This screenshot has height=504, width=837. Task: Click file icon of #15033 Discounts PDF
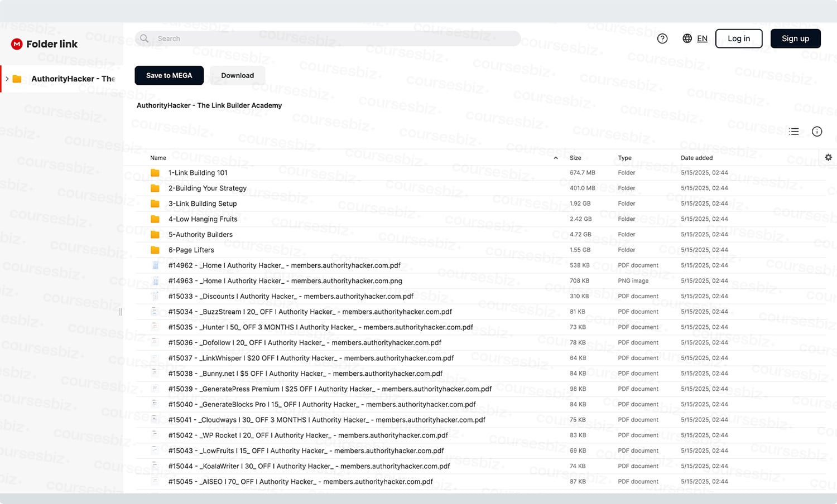(x=155, y=297)
